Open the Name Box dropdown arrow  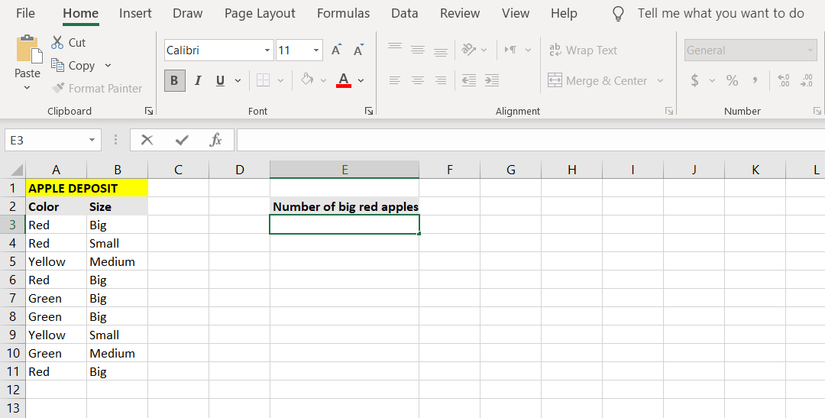tap(92, 140)
